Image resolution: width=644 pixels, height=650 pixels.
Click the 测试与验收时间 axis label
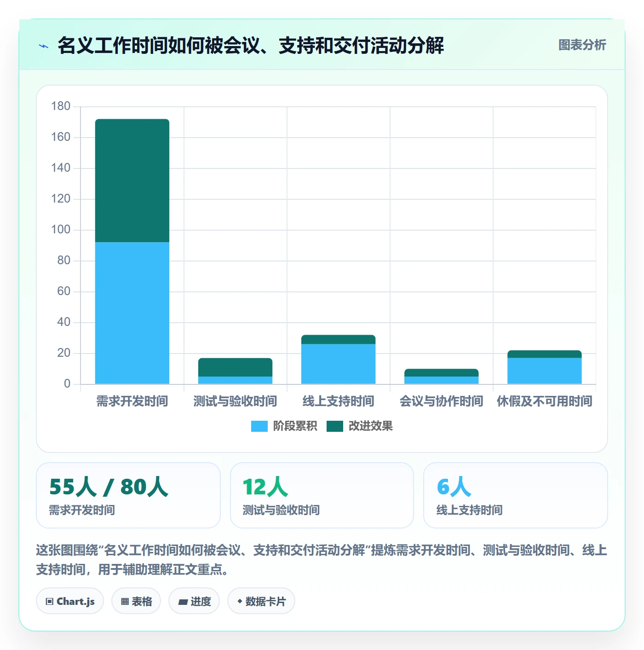[235, 401]
